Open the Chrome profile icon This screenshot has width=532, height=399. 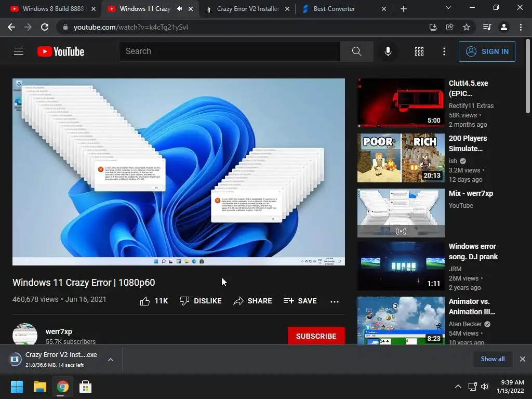(504, 27)
